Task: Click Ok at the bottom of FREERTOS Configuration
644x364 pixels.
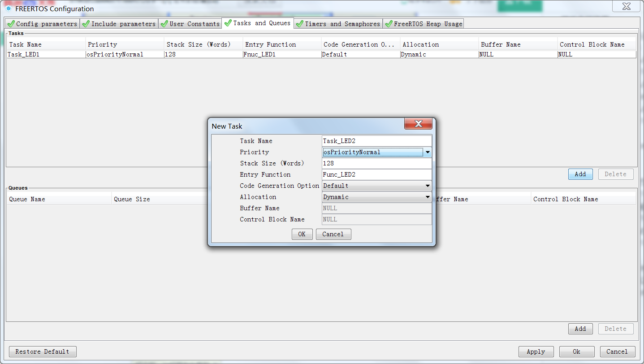Action: coord(577,351)
